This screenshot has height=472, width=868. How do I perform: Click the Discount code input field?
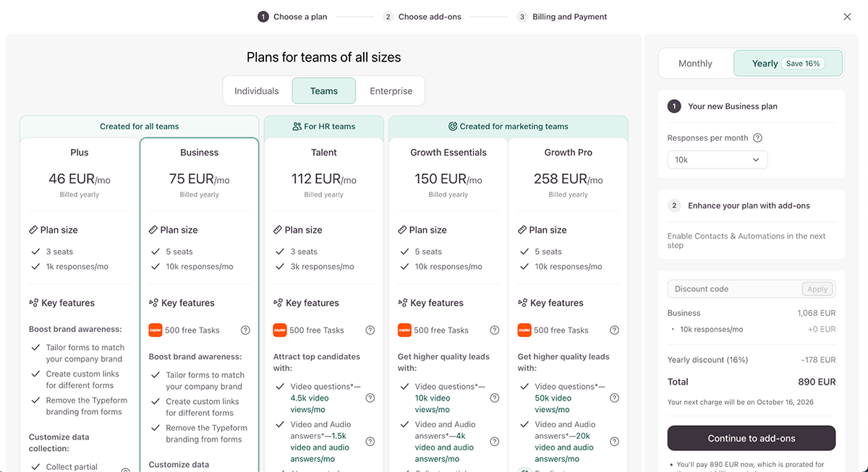click(732, 289)
